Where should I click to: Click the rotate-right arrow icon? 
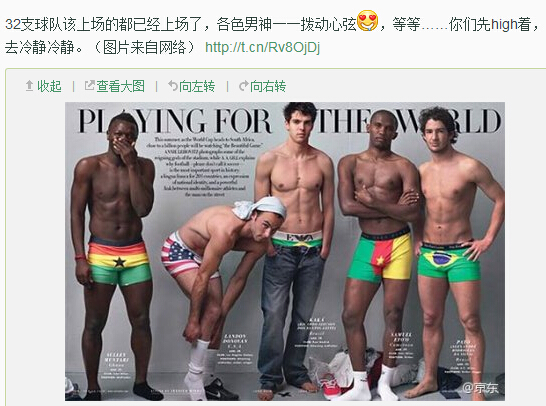coord(244,86)
